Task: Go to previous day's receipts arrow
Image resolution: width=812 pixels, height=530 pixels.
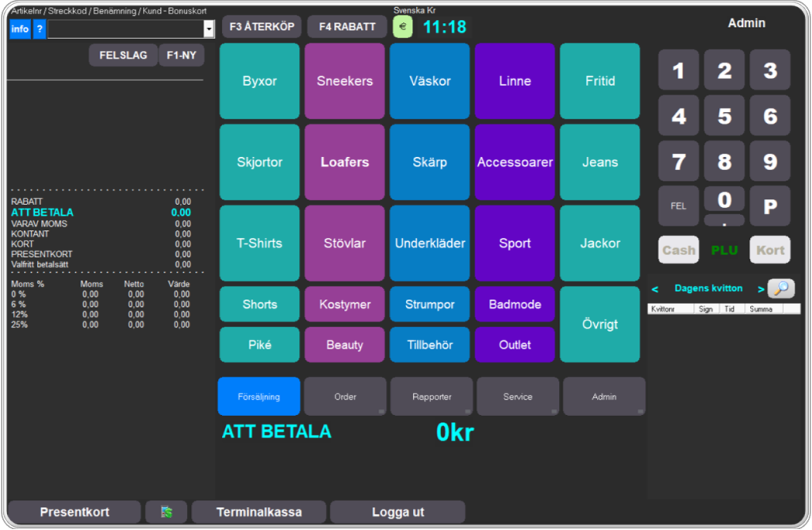Action: [x=655, y=289]
